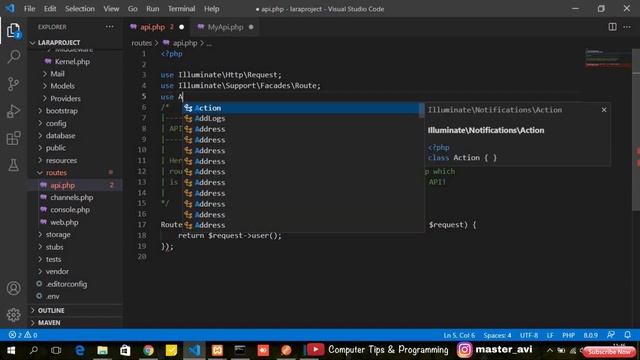
Task: Click Ln 5, Col 6 cursor position
Action: (459, 335)
